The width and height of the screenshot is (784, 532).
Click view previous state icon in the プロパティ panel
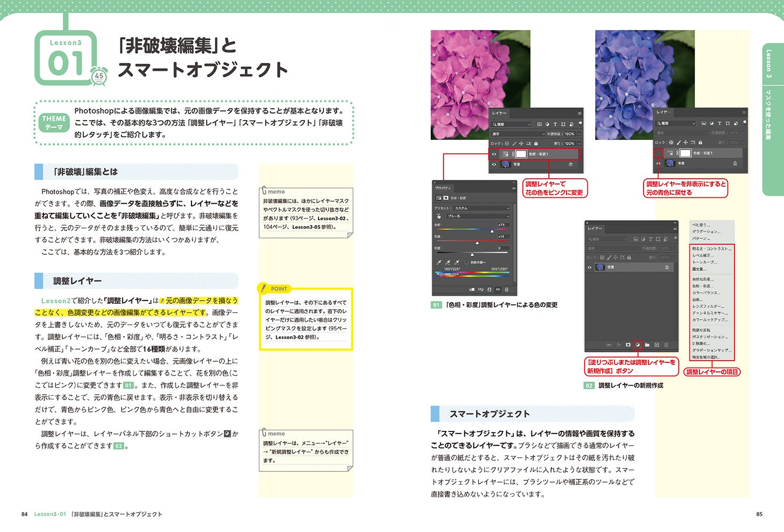[x=481, y=290]
